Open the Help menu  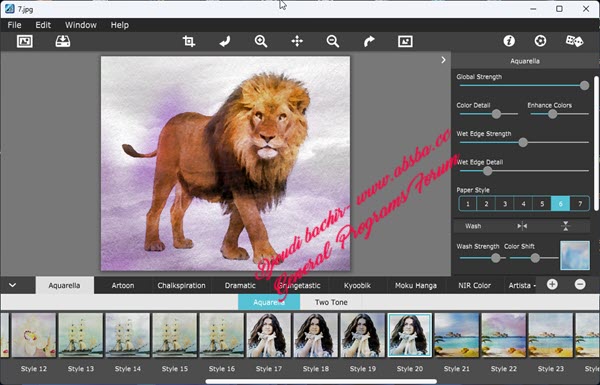click(120, 25)
